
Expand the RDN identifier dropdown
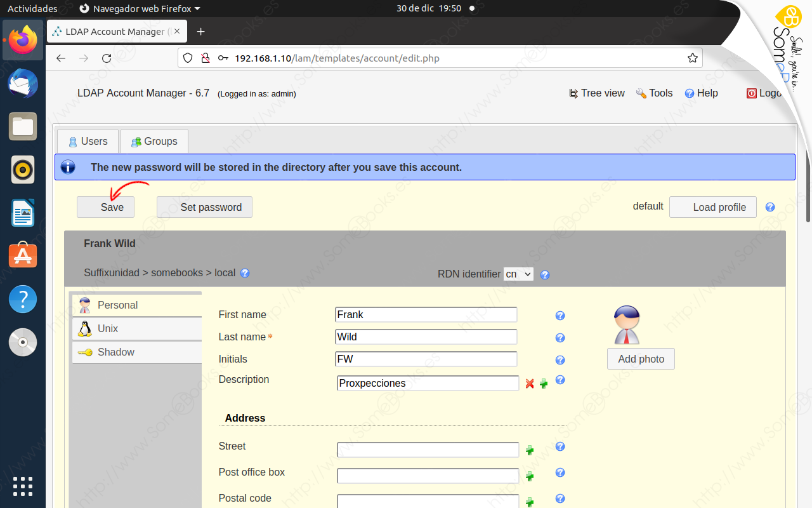coord(518,274)
